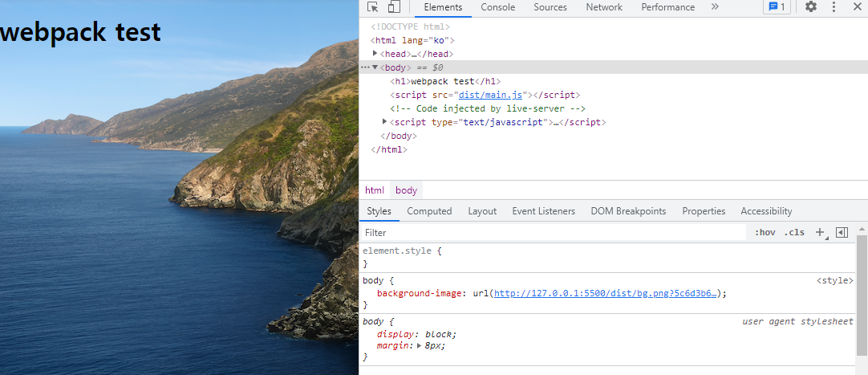Toggle the device toolbar icon
The width and height of the screenshot is (868, 375).
[394, 6]
